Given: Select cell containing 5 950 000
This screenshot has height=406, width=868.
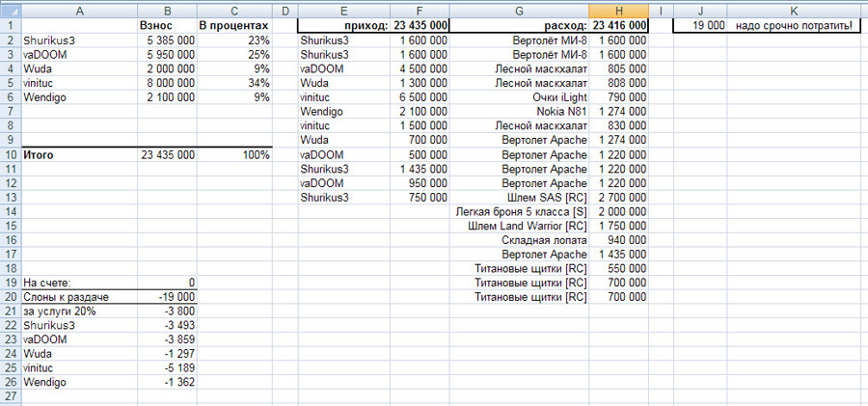Looking at the screenshot, I should [167, 54].
